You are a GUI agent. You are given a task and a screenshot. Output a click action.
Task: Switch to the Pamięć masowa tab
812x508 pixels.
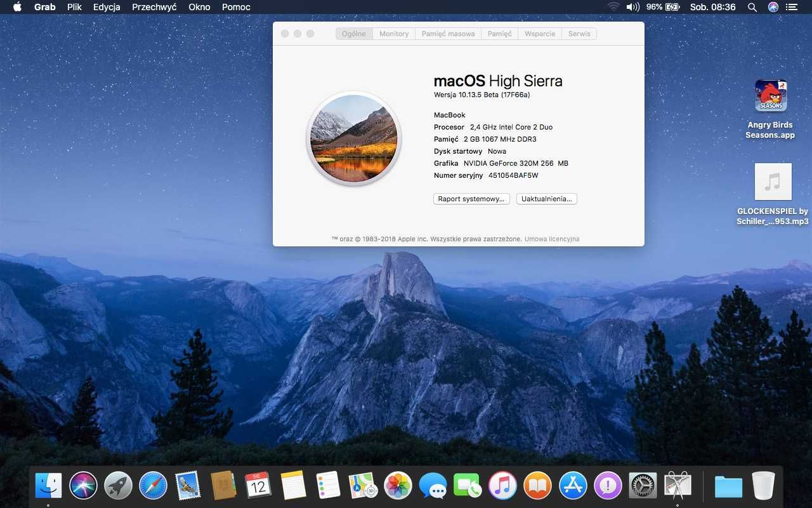pos(448,34)
